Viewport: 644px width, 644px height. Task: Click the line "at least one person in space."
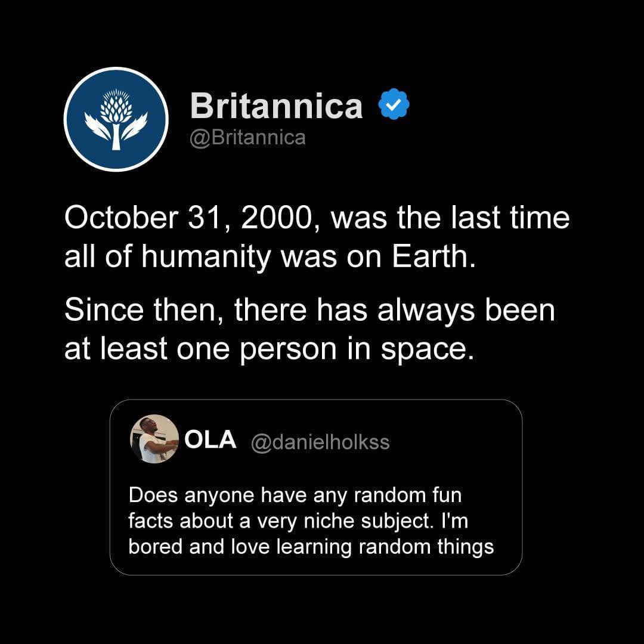click(269, 350)
